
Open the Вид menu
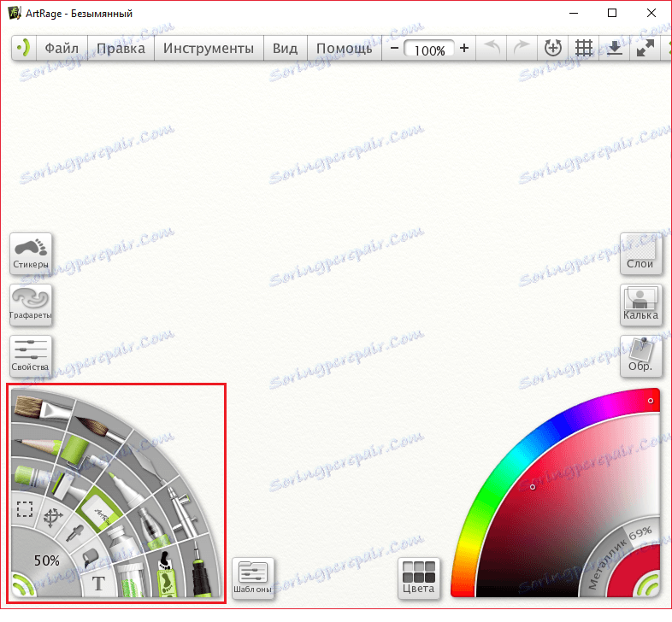pyautogui.click(x=285, y=48)
